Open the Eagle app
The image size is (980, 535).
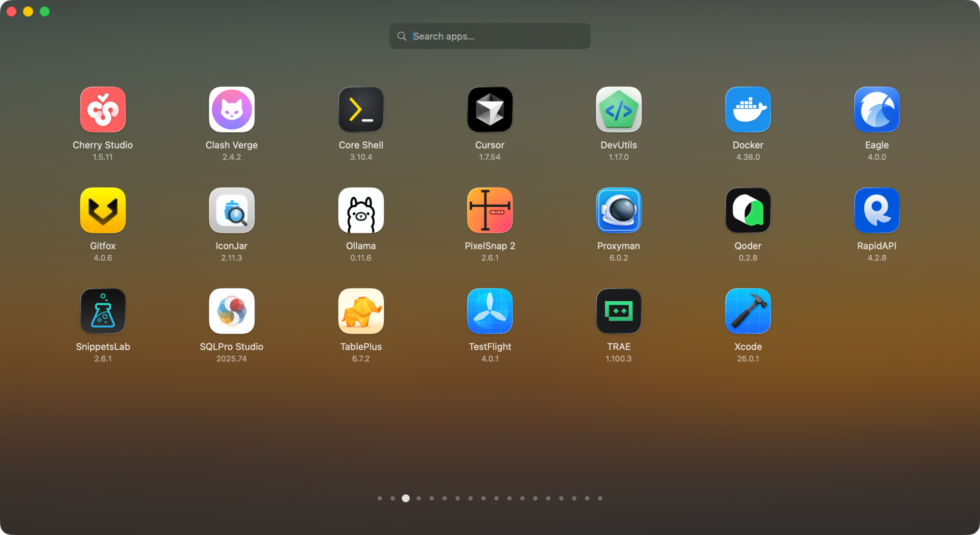[x=877, y=109]
